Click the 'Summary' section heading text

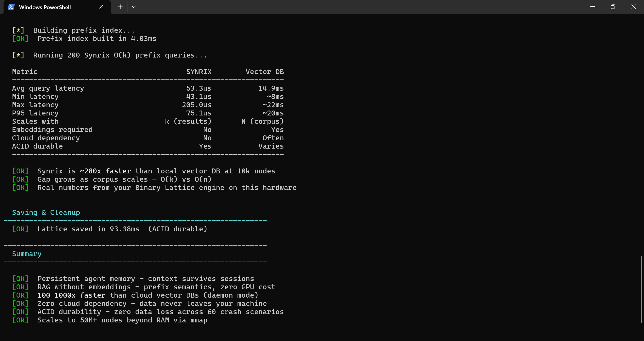coord(27,254)
